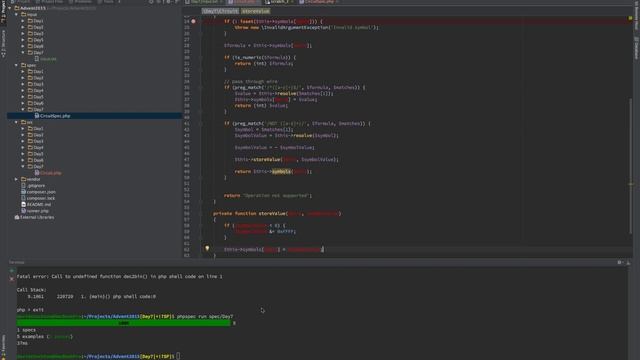Image resolution: width=640 pixels, height=360 pixels.
Task: Click the composer.lock file icon
Action: [x=23, y=198]
